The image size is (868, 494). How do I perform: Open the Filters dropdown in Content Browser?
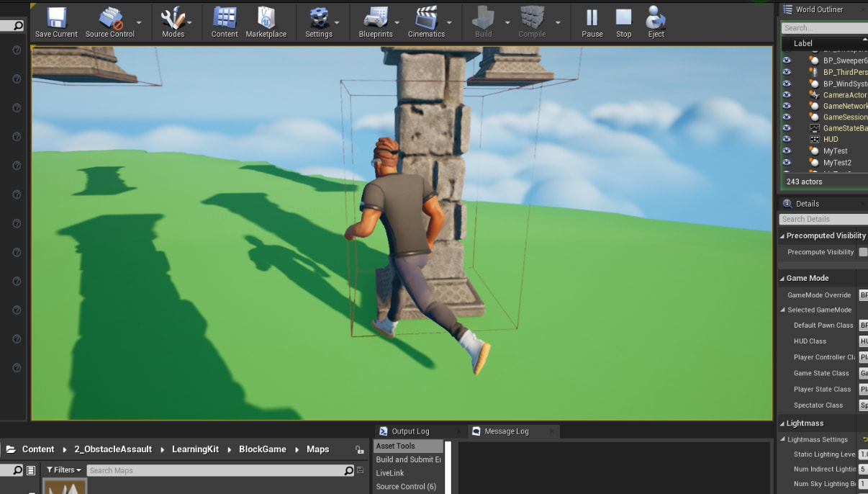tap(64, 470)
